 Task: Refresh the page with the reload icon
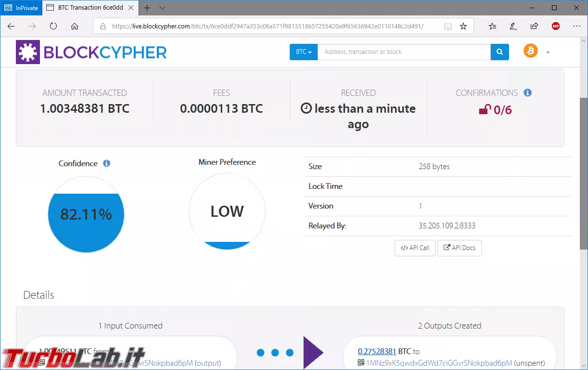53,26
